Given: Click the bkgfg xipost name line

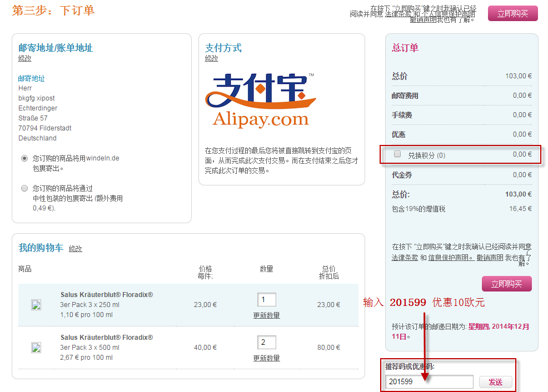Looking at the screenshot, I should point(36,98).
